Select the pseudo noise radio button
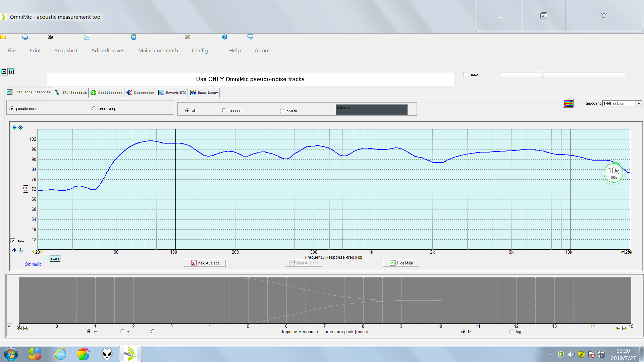644x362 pixels. pyautogui.click(x=12, y=109)
